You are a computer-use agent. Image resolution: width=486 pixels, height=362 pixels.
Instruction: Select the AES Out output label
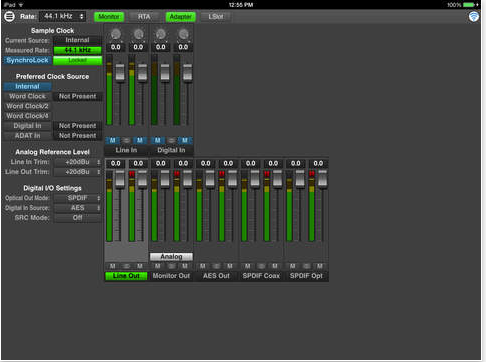tap(216, 276)
